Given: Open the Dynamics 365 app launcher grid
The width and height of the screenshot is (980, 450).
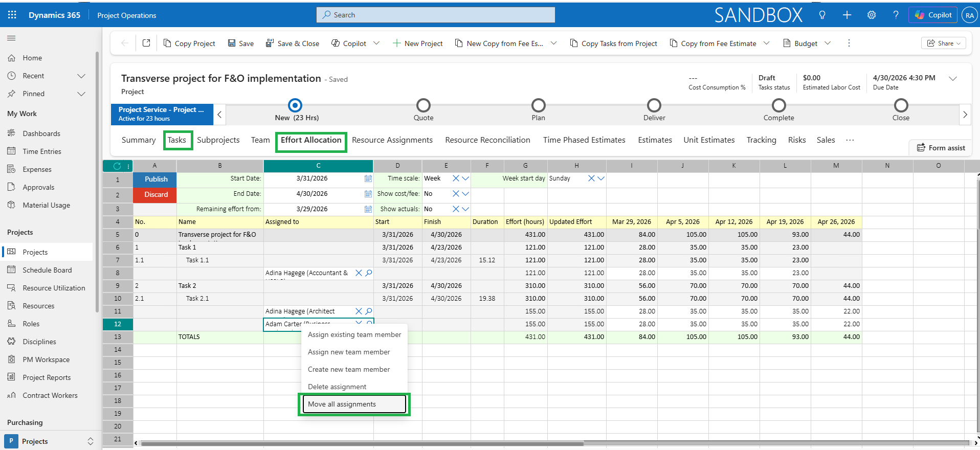Looking at the screenshot, I should click(x=12, y=15).
